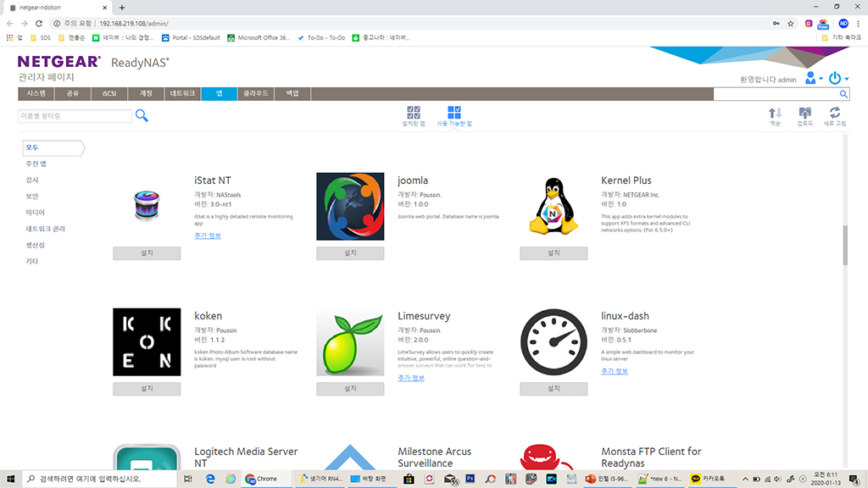
Task: Open the Chrome three-dot menu
Action: (x=858, y=23)
